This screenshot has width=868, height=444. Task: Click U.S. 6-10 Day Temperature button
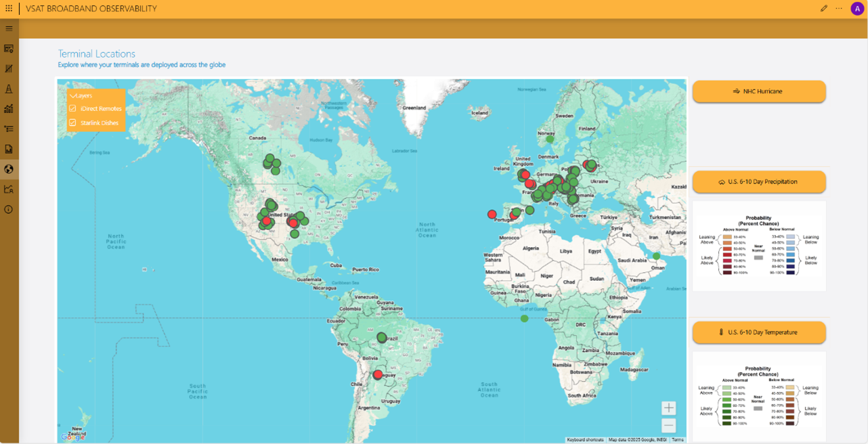(759, 332)
